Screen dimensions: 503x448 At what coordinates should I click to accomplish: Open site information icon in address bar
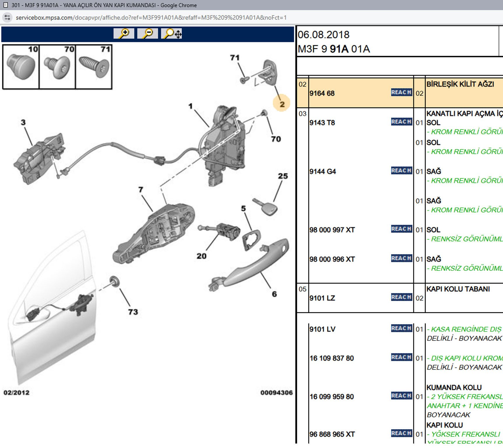coord(7,17)
